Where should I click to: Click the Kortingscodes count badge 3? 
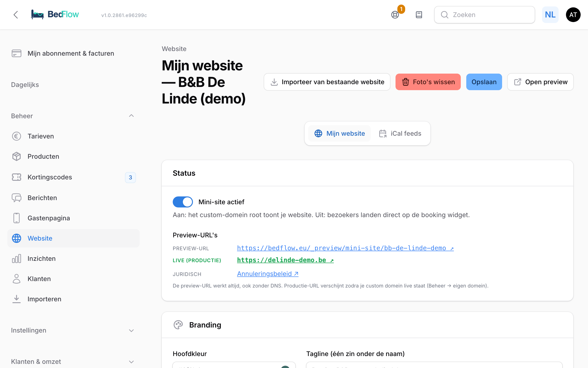(x=130, y=177)
